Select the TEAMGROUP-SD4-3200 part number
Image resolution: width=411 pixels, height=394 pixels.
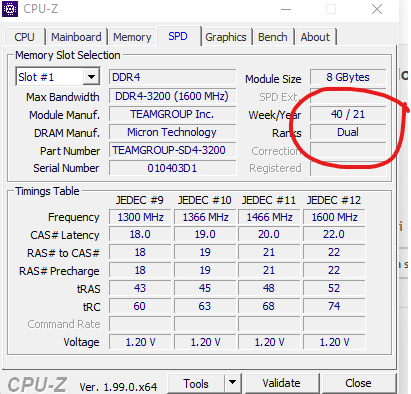point(172,150)
